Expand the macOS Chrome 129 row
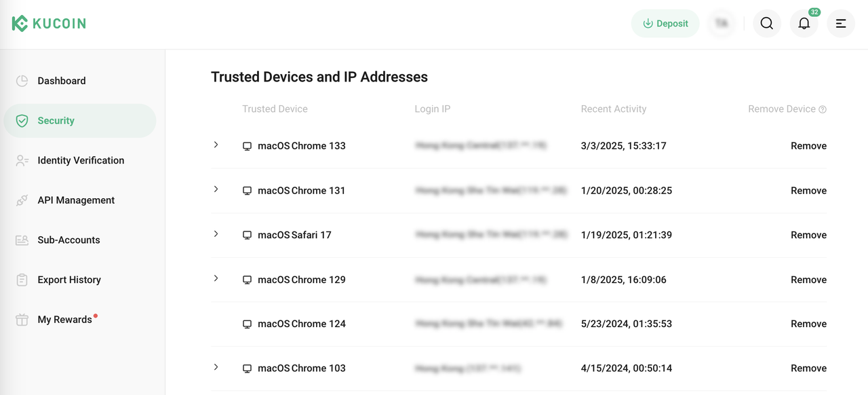This screenshot has width=868, height=395. pyautogui.click(x=216, y=278)
